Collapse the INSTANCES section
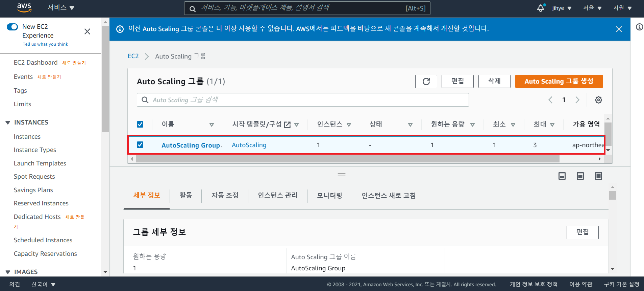The width and height of the screenshot is (644, 291). coord(8,122)
